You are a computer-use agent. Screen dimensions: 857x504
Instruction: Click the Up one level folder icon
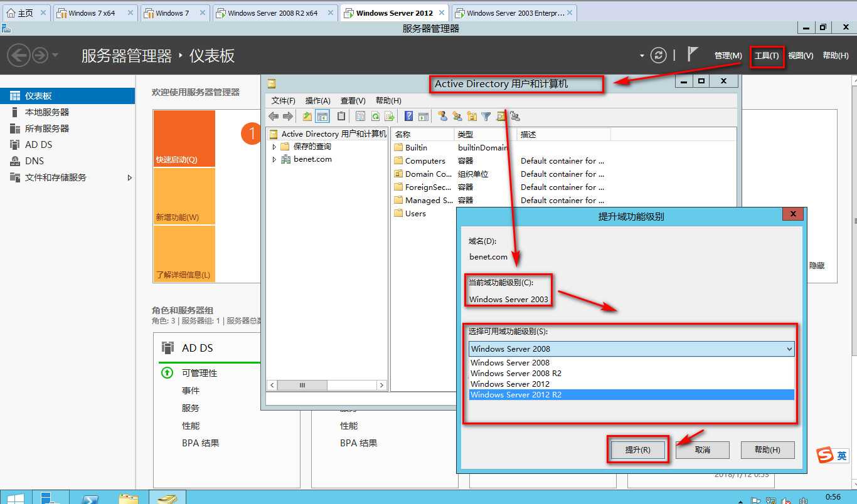tap(307, 116)
